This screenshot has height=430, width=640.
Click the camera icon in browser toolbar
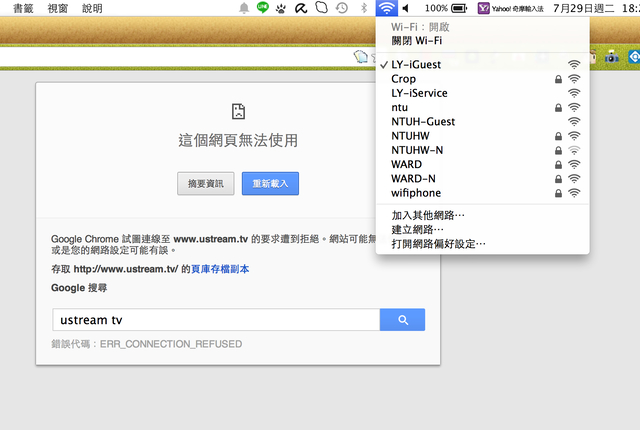611,57
